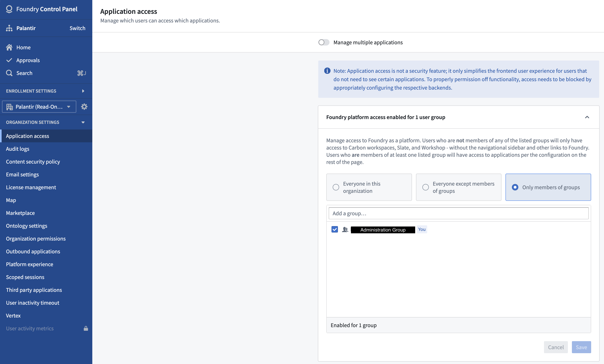Click the lock icon beside User activity metrics
This screenshot has width=604, height=364.
[x=86, y=328]
